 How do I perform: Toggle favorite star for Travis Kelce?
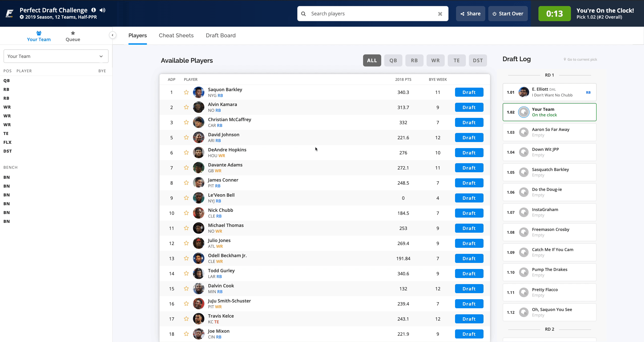186,319
